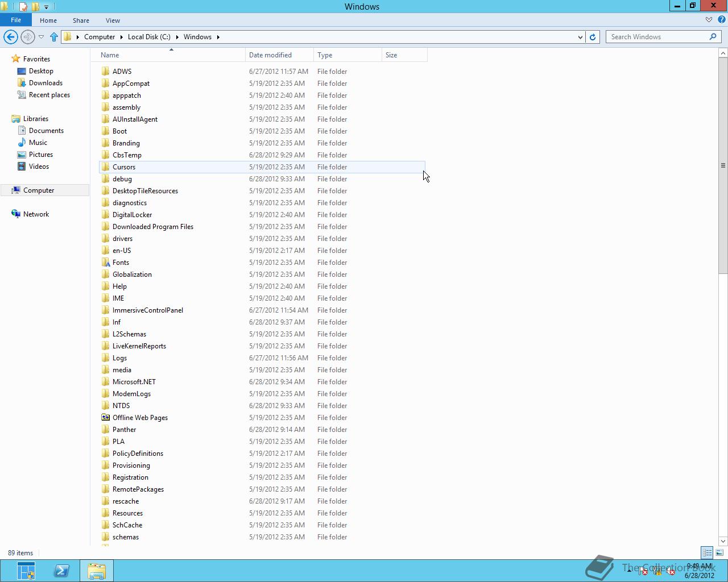Switch to Large icons view layout

pos(719,552)
